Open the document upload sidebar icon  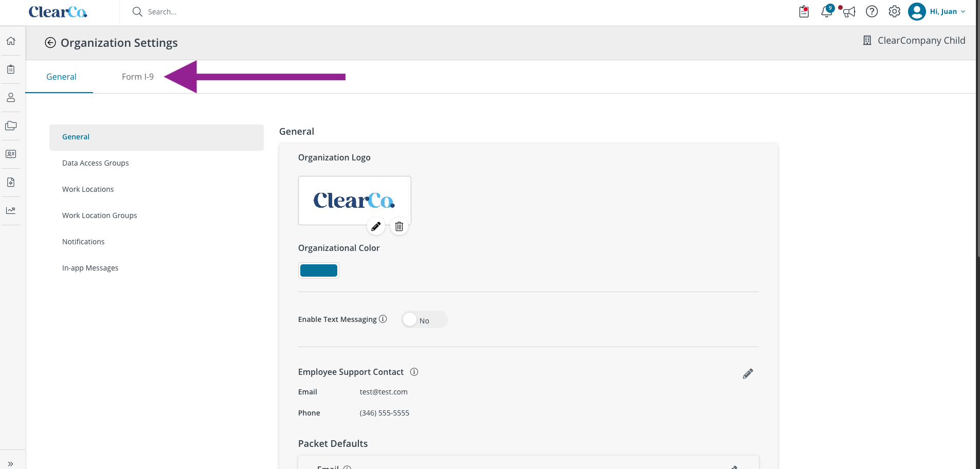pos(11,183)
